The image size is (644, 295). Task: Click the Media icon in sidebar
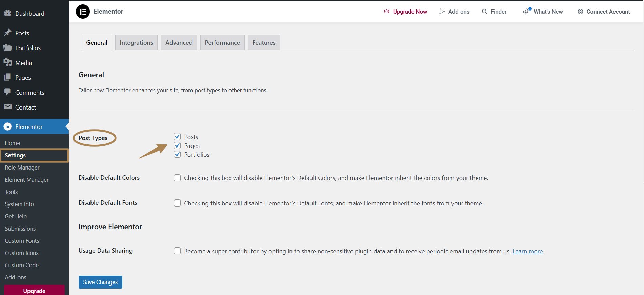coord(7,63)
